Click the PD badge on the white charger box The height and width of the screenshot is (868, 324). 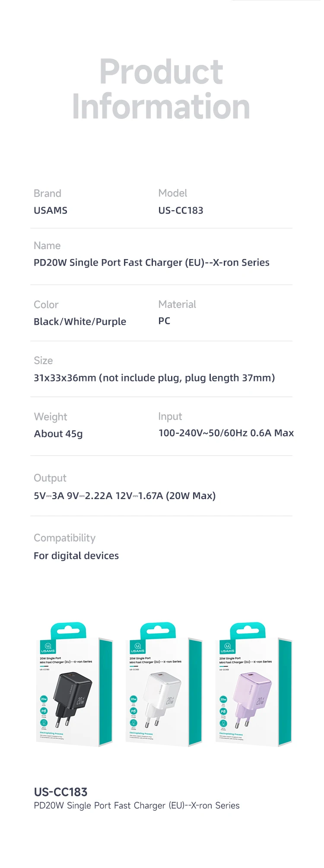(133, 711)
